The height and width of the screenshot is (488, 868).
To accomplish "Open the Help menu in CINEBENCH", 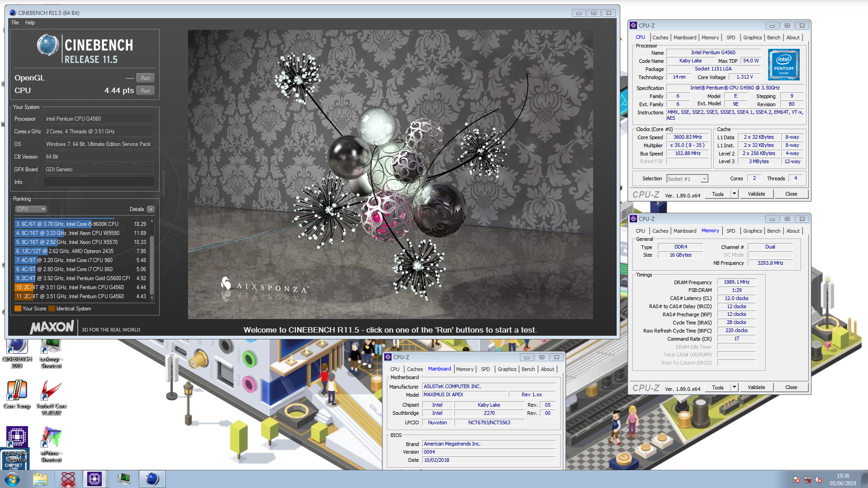I will tap(30, 23).
